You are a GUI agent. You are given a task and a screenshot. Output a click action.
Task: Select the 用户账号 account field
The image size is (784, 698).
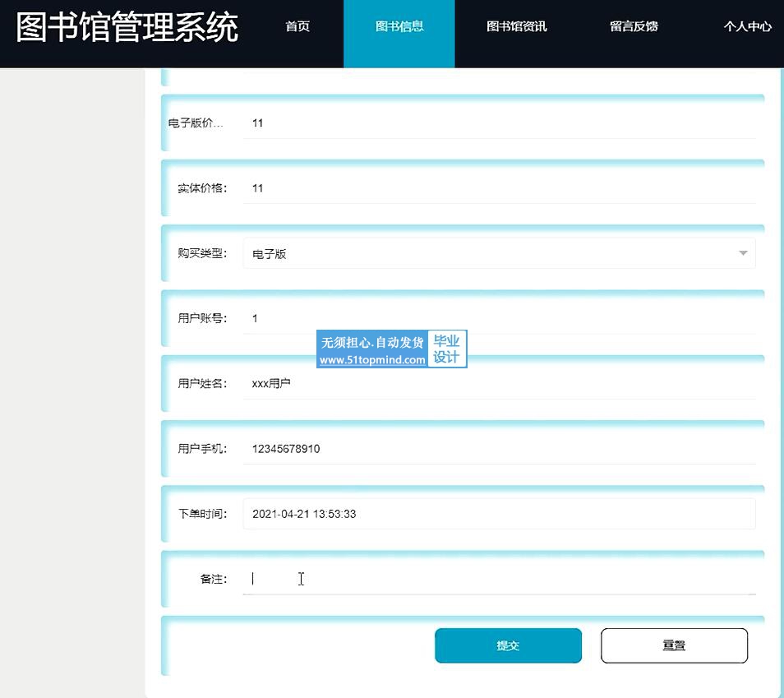click(499, 319)
